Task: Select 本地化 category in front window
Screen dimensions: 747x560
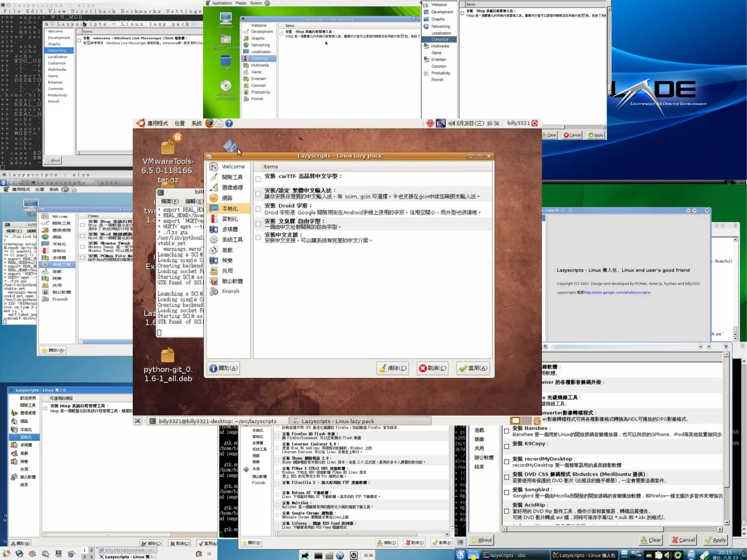Action: point(229,208)
